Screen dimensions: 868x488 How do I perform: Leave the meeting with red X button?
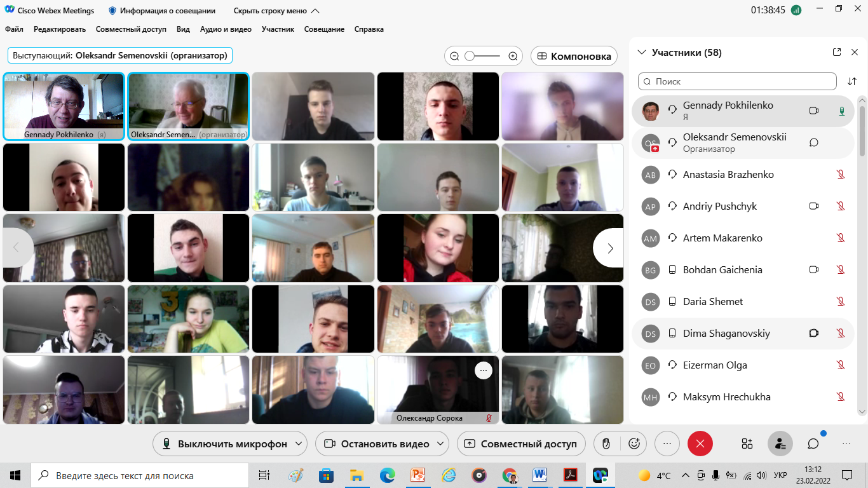click(x=700, y=444)
